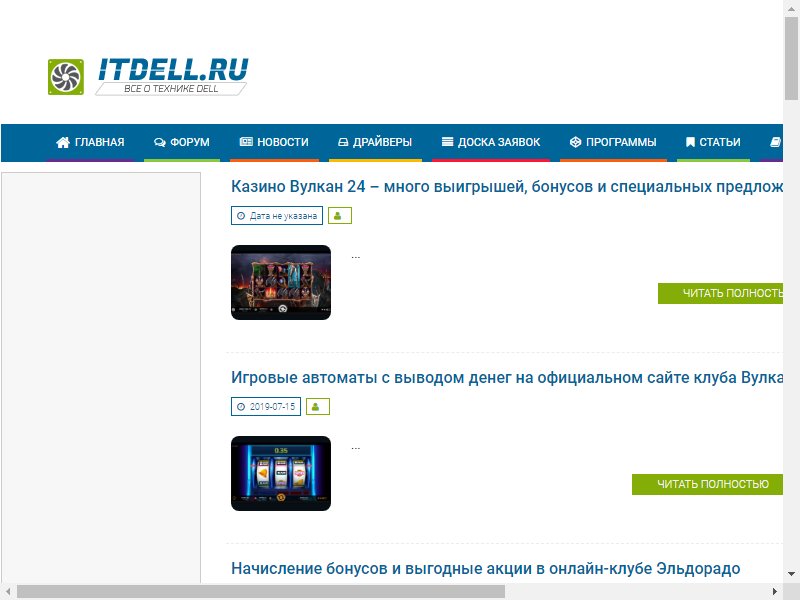
Task: Click the drive icon beside Драйверы
Action: click(343, 142)
